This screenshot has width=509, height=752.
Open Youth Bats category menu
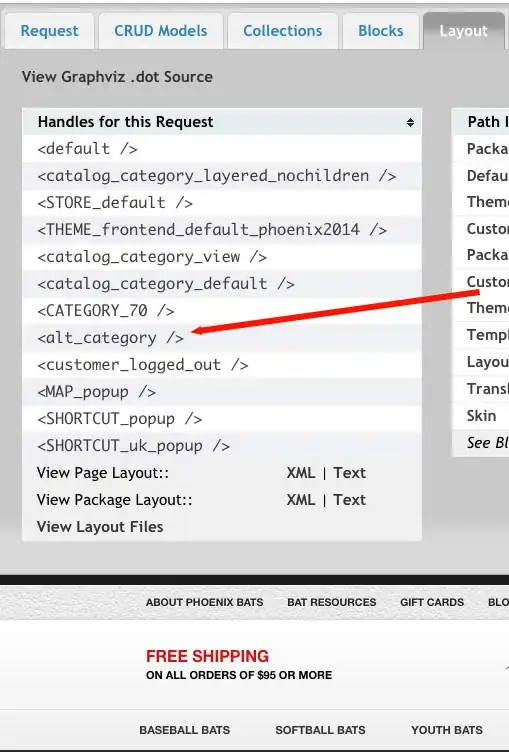(447, 730)
